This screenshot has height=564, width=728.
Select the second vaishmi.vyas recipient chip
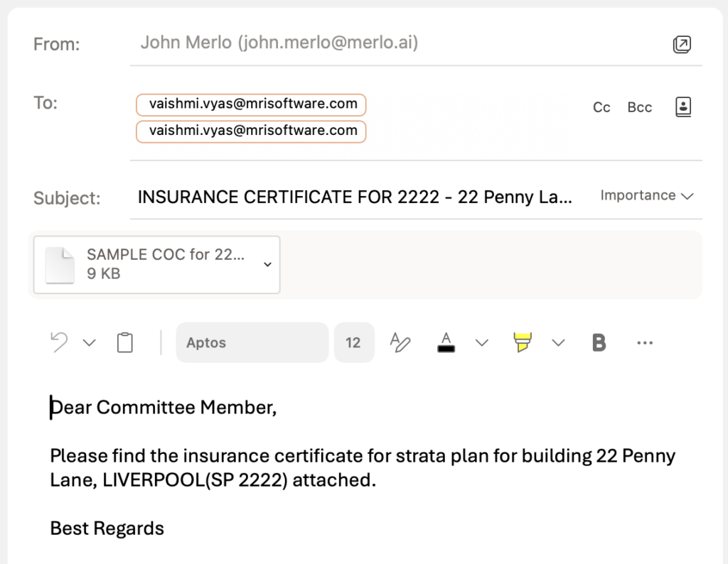[x=251, y=131]
